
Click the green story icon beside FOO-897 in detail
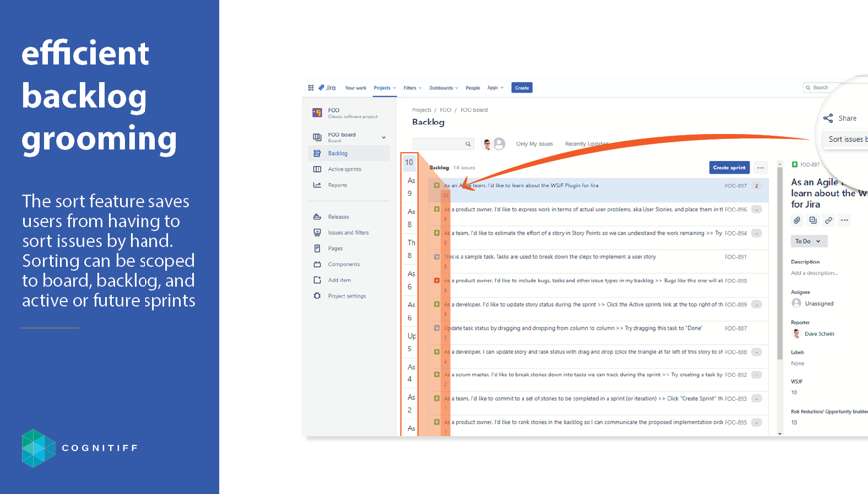[x=795, y=165]
